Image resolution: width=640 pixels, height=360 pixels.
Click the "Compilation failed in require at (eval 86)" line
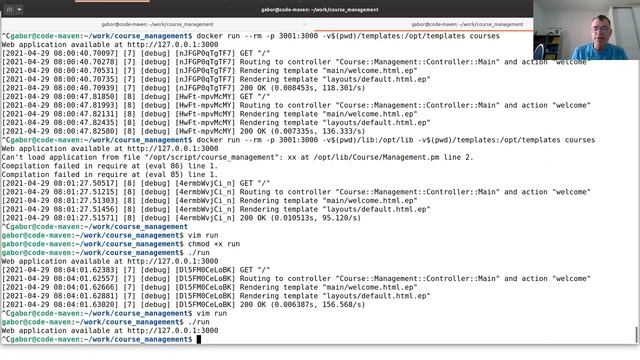point(110,166)
